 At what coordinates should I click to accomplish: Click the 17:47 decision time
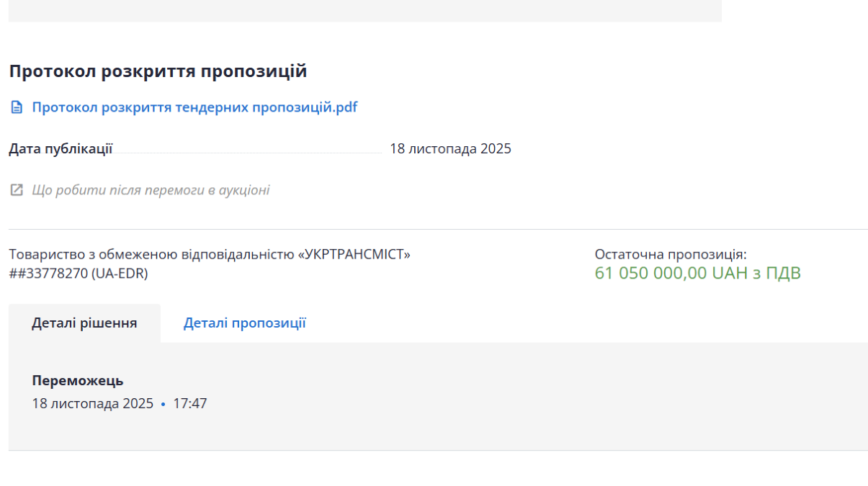[x=189, y=404]
